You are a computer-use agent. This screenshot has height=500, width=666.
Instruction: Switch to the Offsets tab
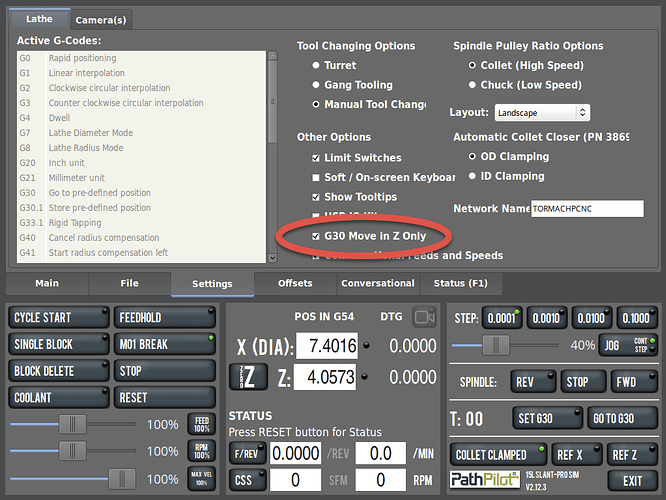(x=294, y=284)
